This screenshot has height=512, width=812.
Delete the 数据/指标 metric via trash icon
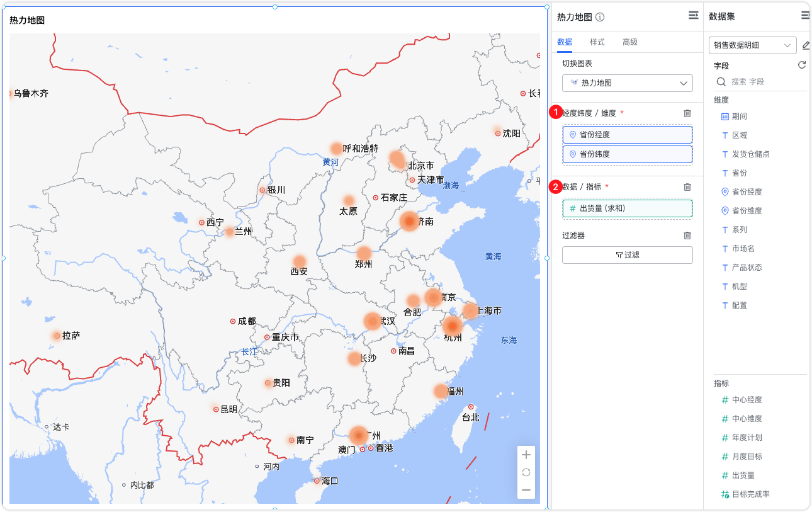point(687,186)
